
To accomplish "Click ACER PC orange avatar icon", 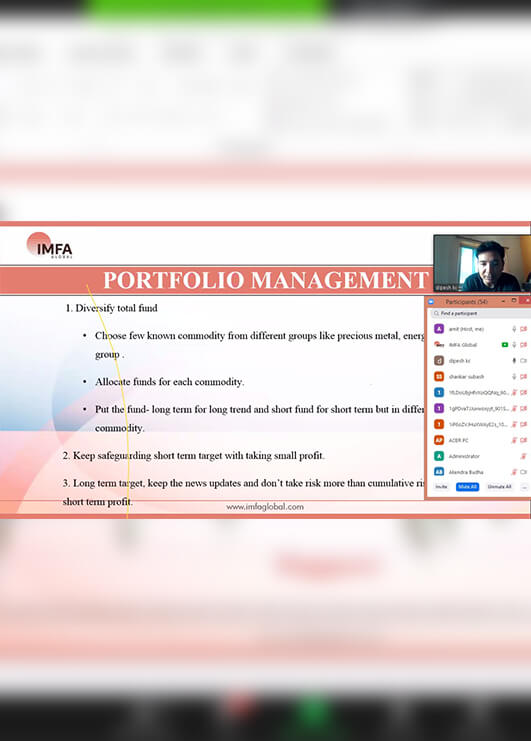I will click(x=439, y=440).
